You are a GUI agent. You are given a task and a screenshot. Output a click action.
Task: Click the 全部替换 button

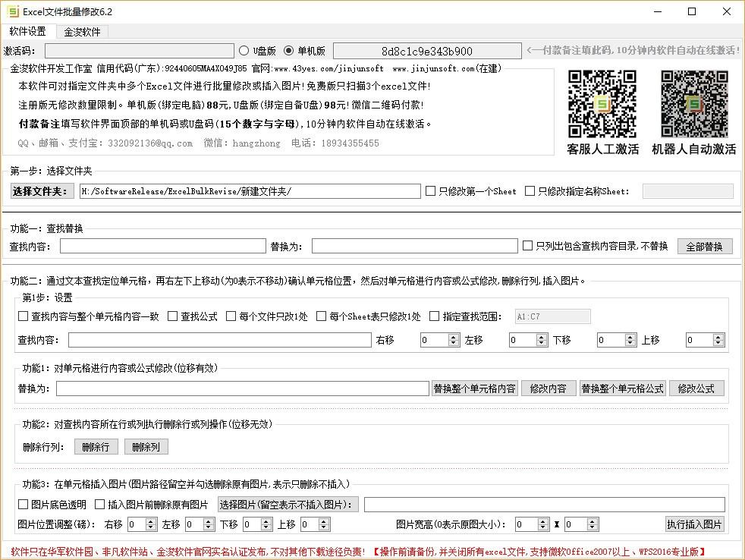705,247
